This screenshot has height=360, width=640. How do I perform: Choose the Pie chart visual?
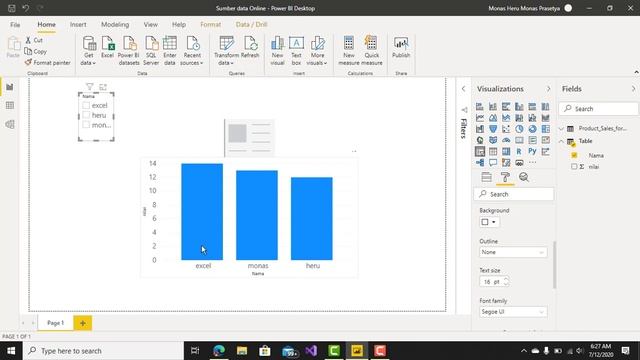519,129
